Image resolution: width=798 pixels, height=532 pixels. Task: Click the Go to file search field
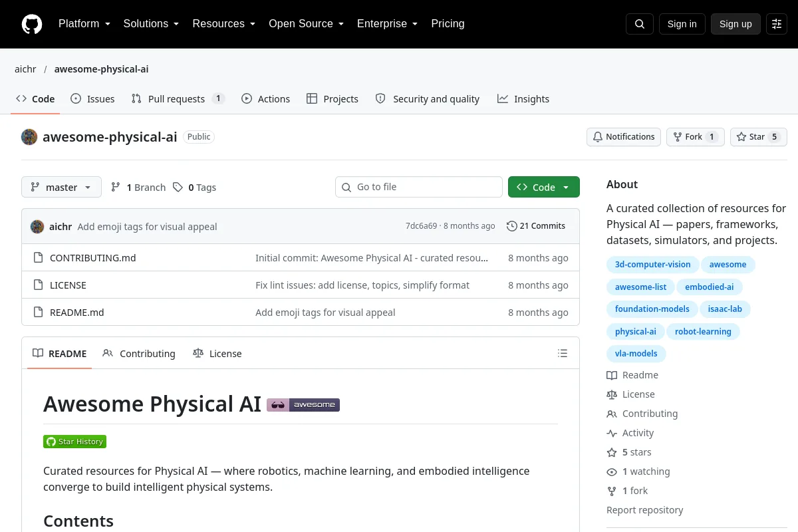[419, 188]
